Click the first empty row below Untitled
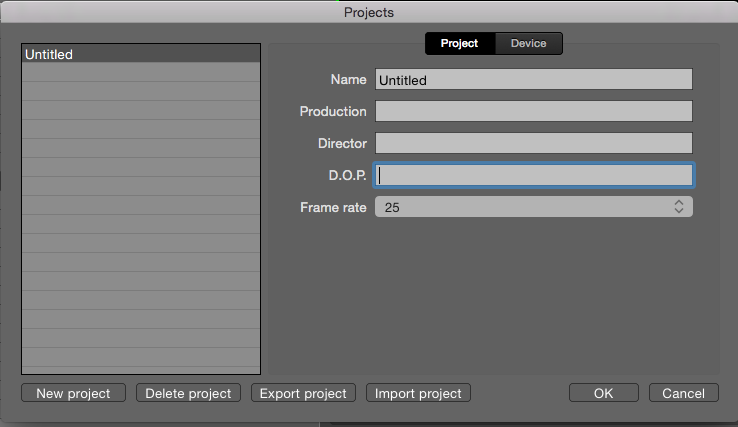Viewport: 738px width, 427px height. (140, 73)
